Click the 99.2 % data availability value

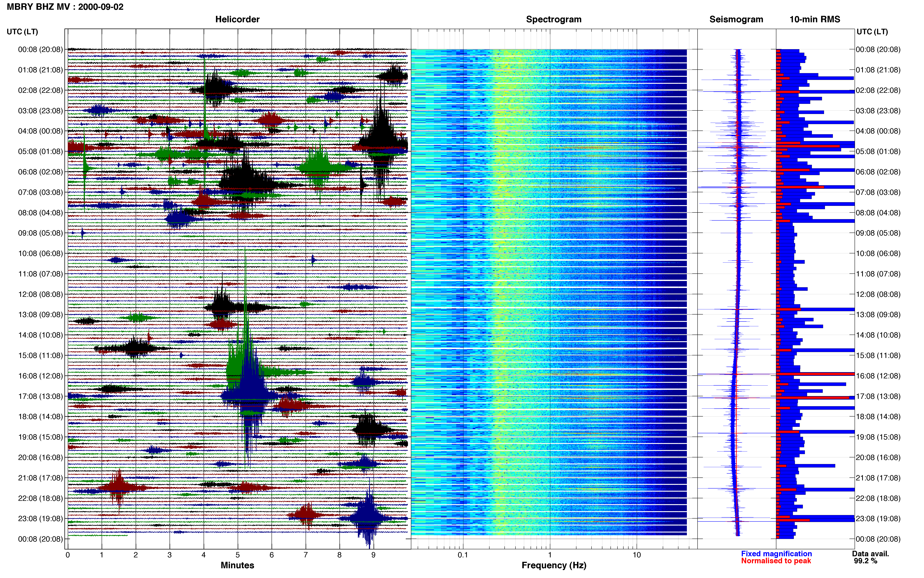tap(865, 561)
